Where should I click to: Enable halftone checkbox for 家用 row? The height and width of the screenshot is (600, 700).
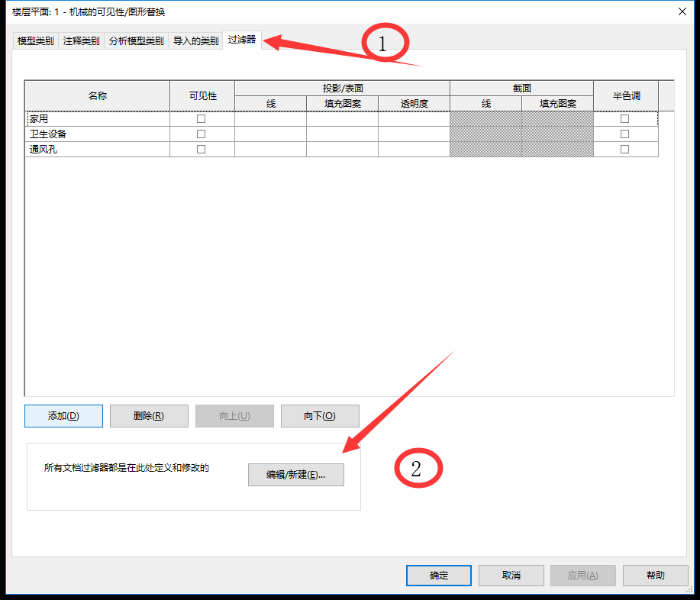tap(625, 119)
